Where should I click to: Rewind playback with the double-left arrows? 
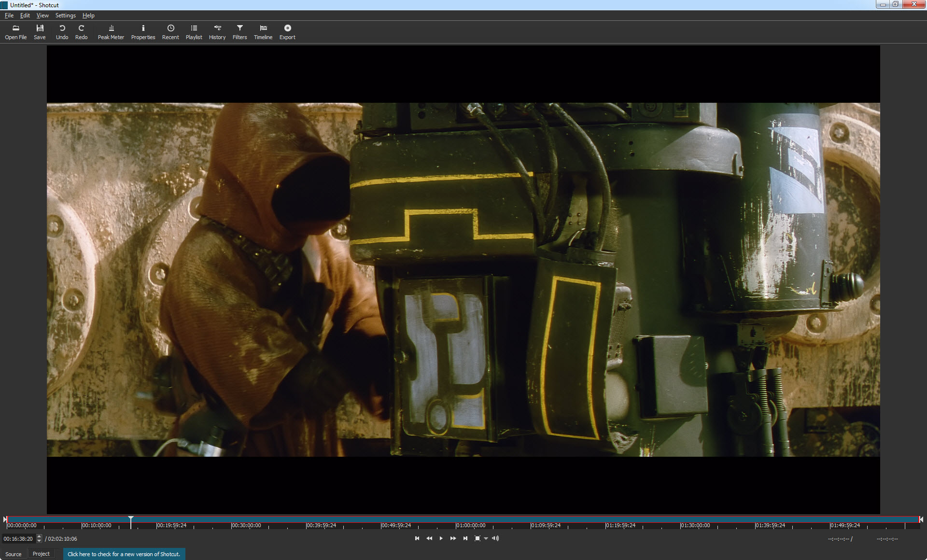[x=429, y=538]
